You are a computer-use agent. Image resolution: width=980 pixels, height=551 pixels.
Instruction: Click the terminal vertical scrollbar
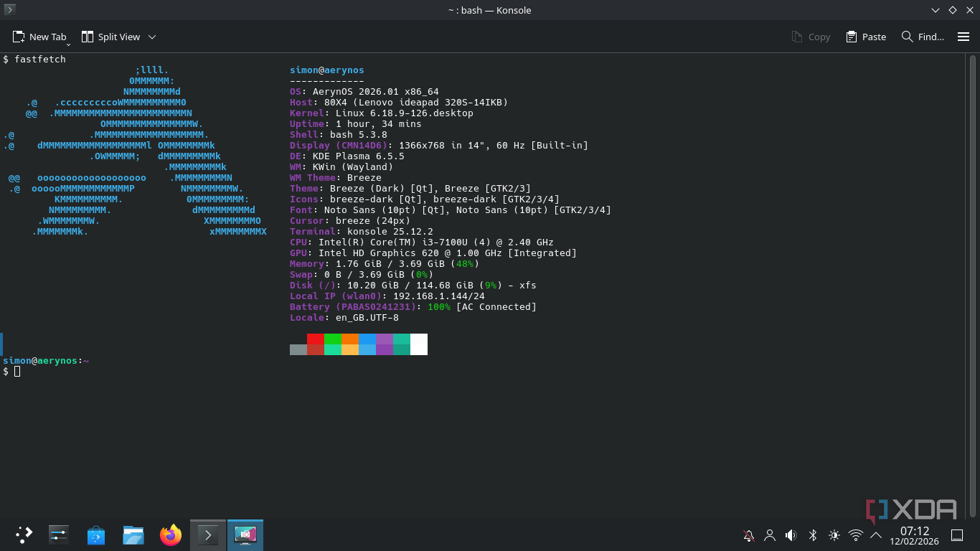click(x=972, y=287)
